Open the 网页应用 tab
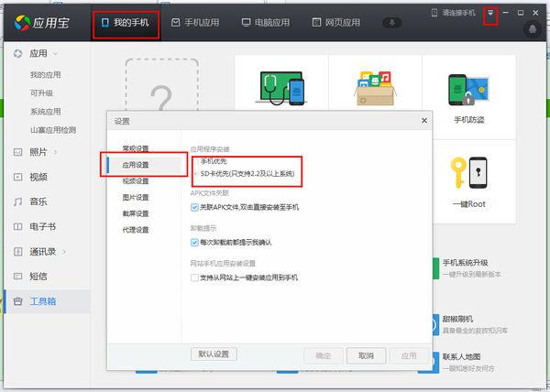Image resolution: width=550 pixels, height=392 pixels. pos(336,23)
